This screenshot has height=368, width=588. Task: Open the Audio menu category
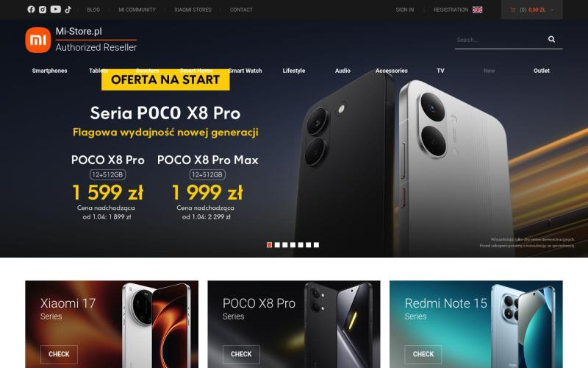(343, 71)
